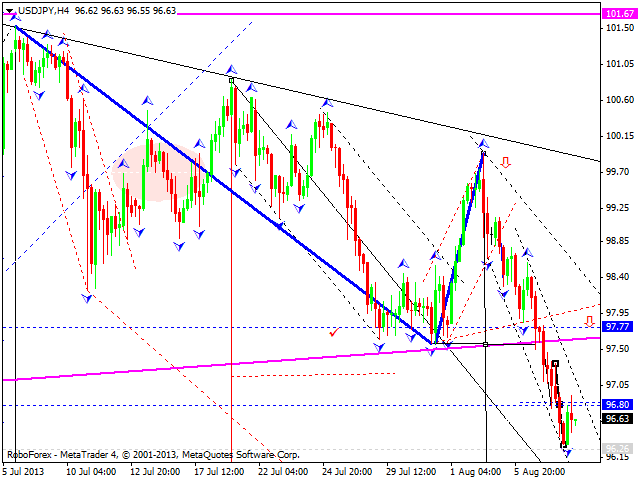Click the current price 96.63 label
This screenshot has height=480, width=640.
618,419
